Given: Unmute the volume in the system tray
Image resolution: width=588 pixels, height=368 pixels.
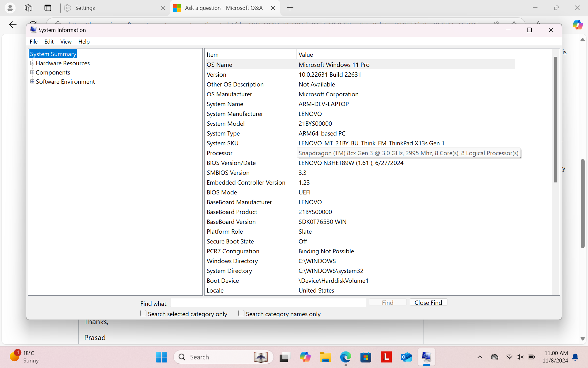Looking at the screenshot, I should [x=520, y=357].
